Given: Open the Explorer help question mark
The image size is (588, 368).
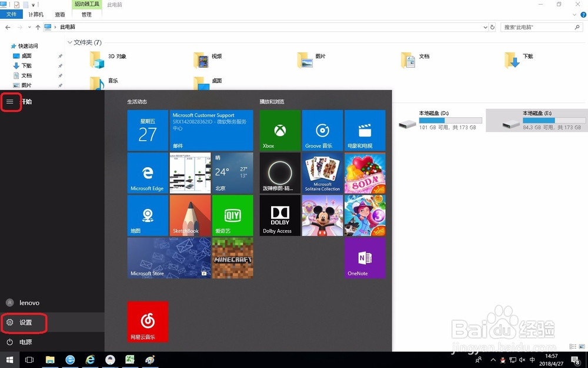Looking at the screenshot, I should (583, 15).
